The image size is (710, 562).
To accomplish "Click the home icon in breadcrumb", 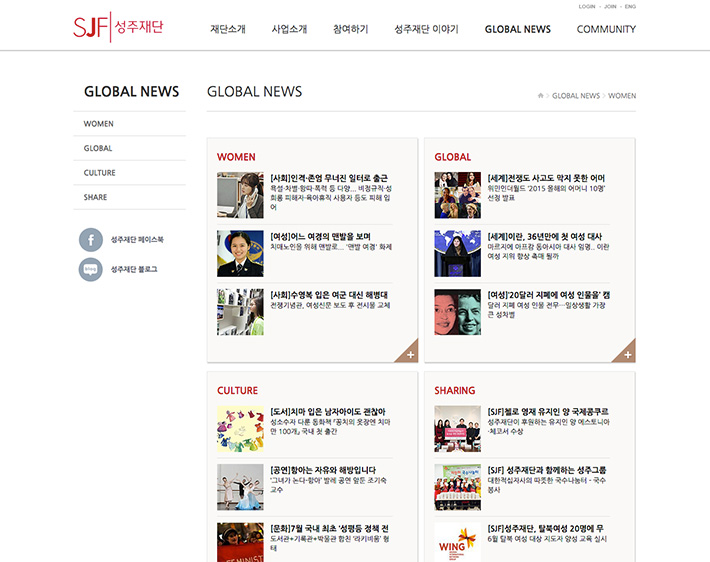I will [x=541, y=96].
